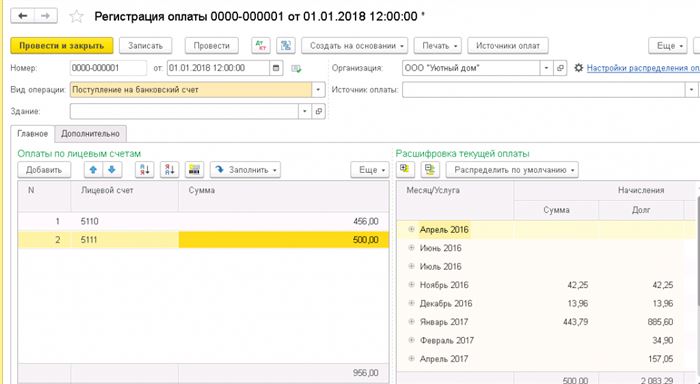
Task: Move the selected payment row down
Action: 112,170
